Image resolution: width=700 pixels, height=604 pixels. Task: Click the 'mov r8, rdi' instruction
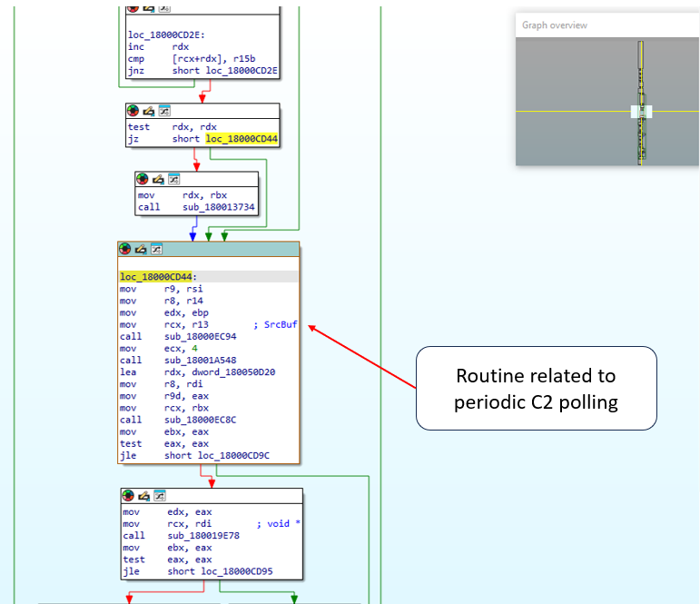coord(162,384)
